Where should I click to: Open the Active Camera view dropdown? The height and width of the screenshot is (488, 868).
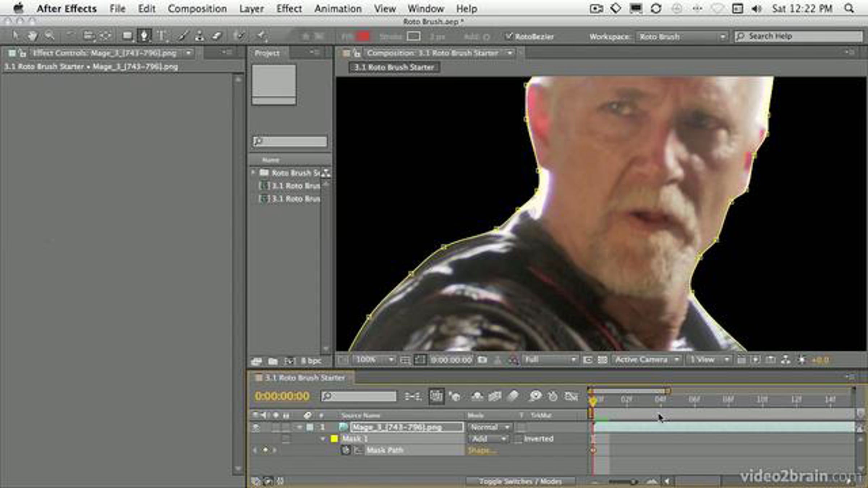coord(647,360)
